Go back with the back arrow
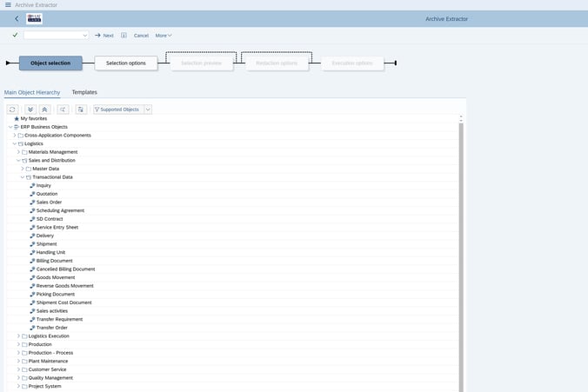This screenshot has height=392, width=588. click(17, 19)
